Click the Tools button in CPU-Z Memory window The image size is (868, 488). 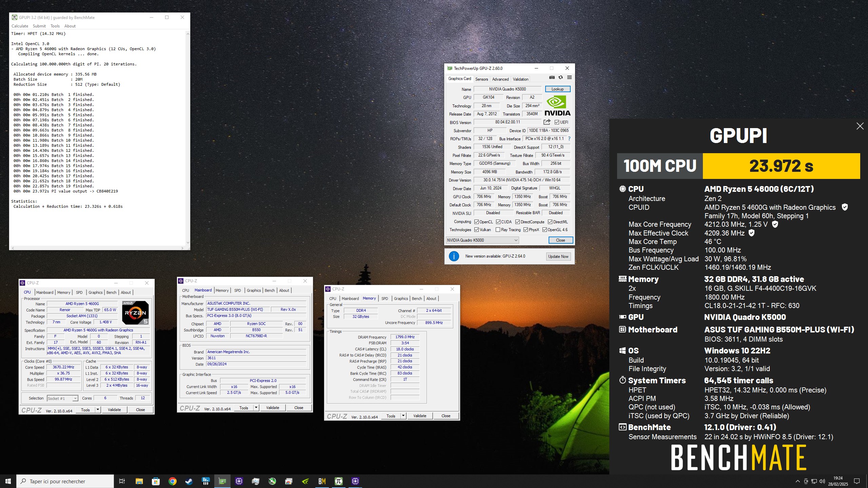pyautogui.click(x=391, y=416)
